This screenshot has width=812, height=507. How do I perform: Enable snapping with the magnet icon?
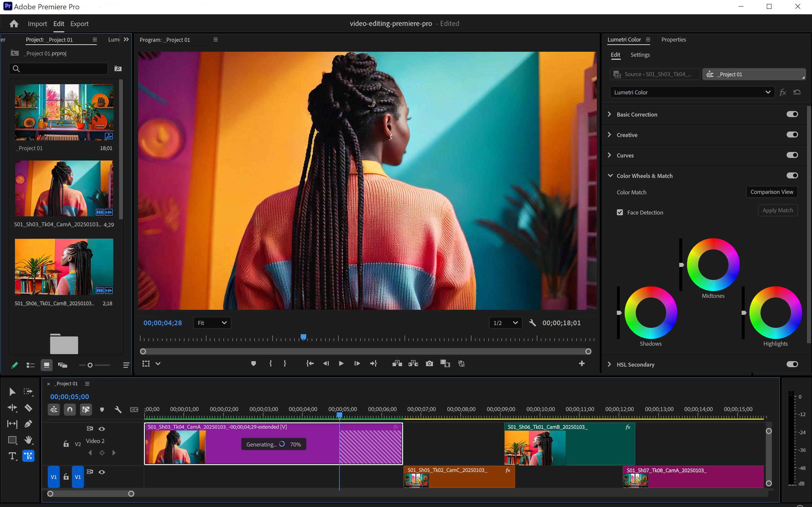click(x=70, y=409)
